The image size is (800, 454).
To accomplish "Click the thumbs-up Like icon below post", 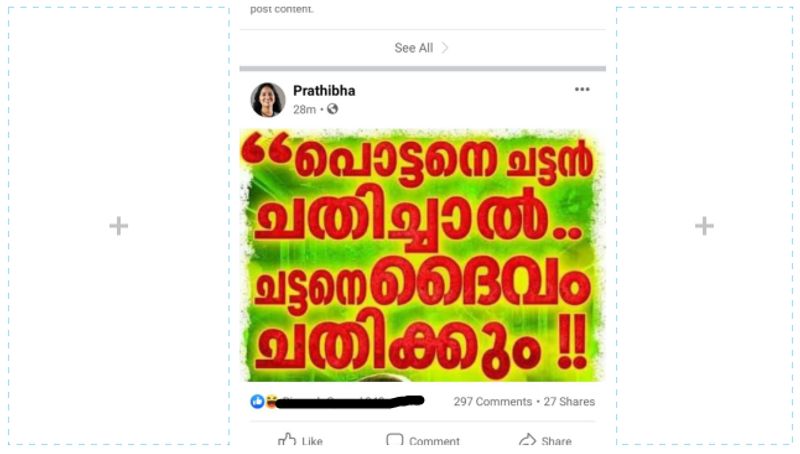I will pyautogui.click(x=287, y=439).
